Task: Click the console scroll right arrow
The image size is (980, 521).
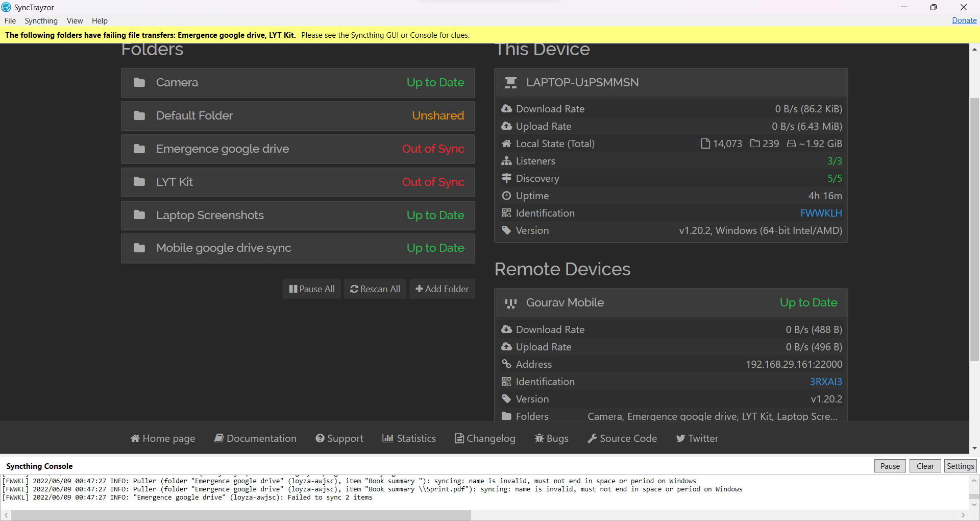Action: [x=963, y=515]
